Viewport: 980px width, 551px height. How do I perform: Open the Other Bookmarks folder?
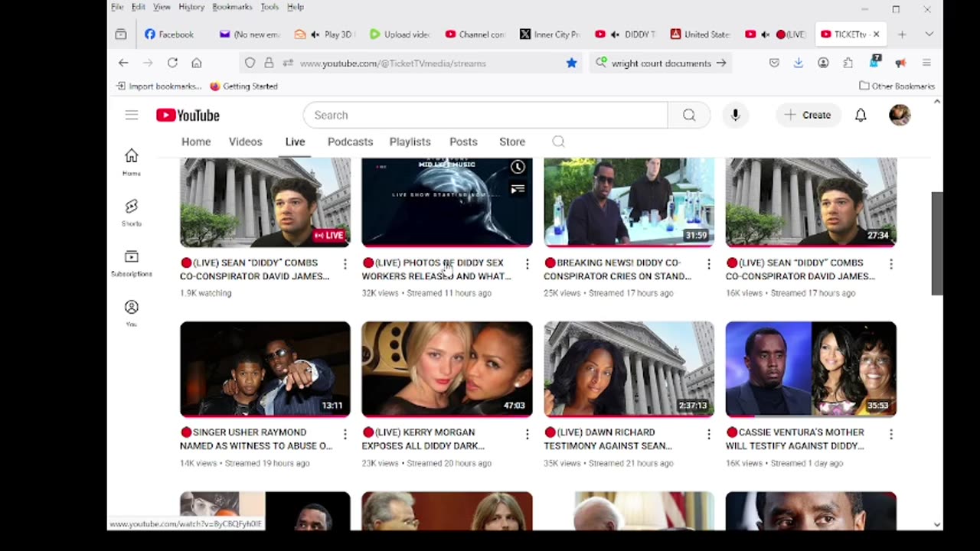[897, 86]
